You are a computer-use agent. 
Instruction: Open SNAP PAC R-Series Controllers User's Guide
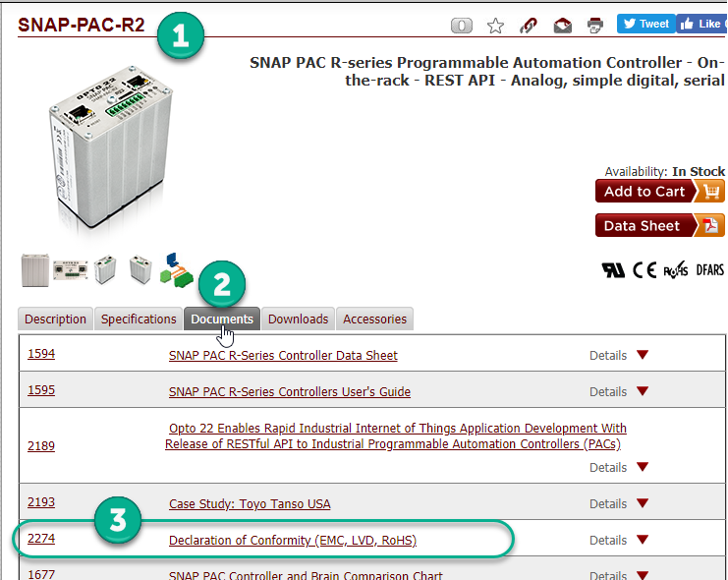click(x=290, y=392)
